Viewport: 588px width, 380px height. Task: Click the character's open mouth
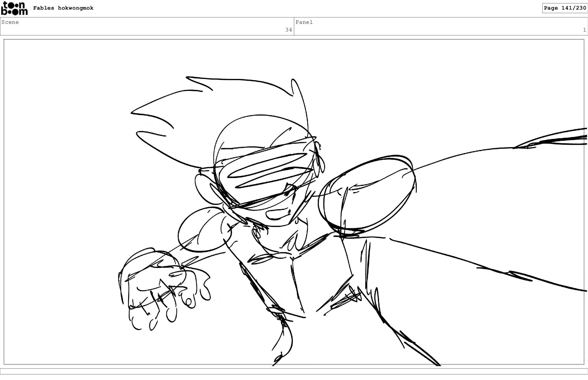[277, 214]
